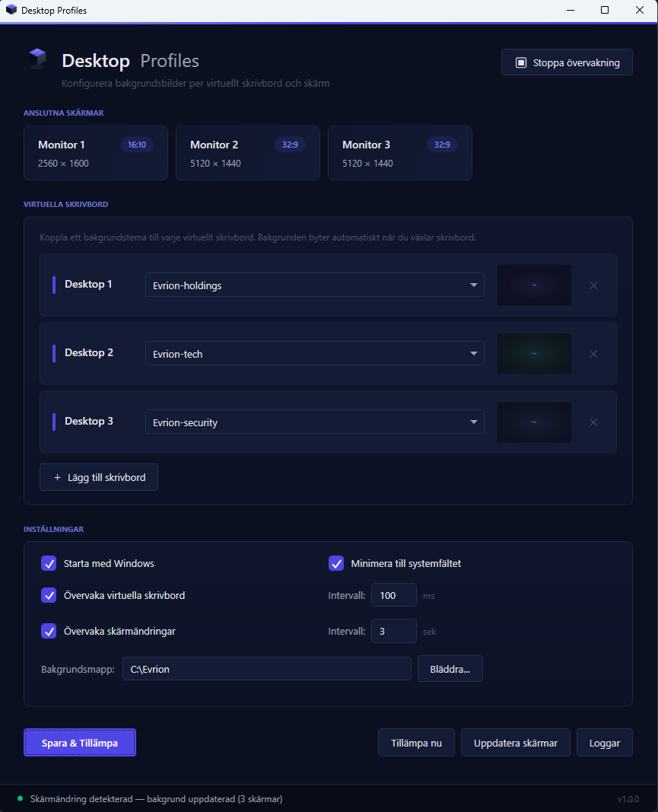Click the plus icon to add desktop
Screen dimensions: 658x812
pyautogui.click(x=57, y=477)
